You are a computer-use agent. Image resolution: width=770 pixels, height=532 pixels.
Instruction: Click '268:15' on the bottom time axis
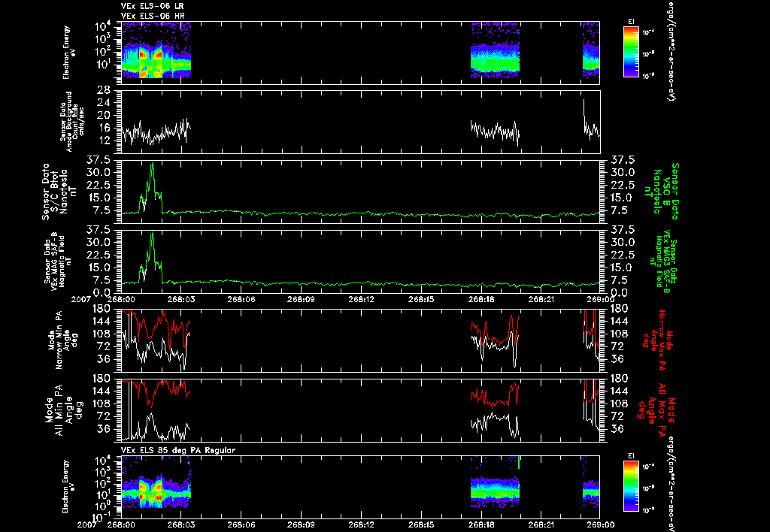point(421,524)
